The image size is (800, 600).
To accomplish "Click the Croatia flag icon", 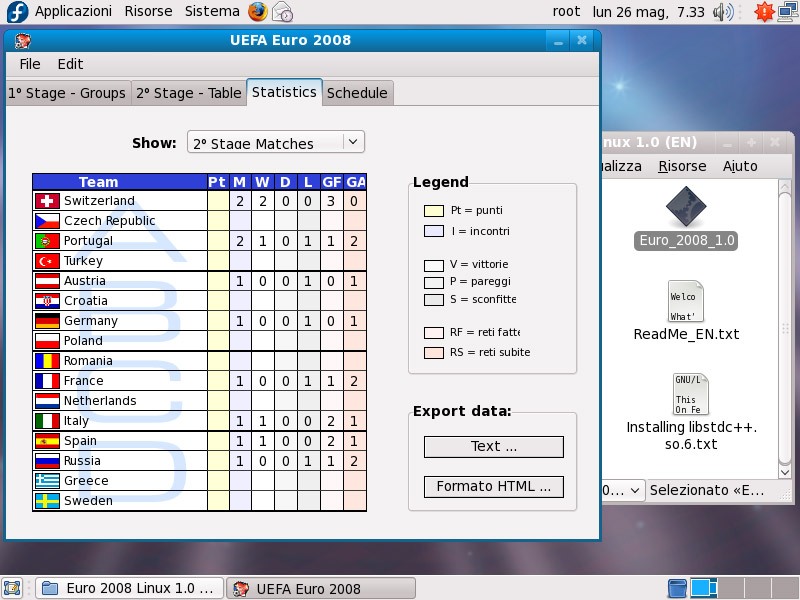I will [x=47, y=301].
